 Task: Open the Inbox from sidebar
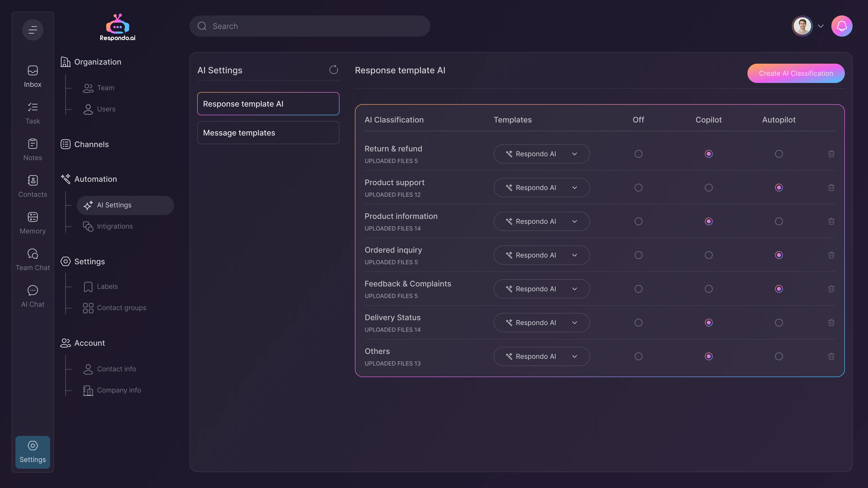33,76
